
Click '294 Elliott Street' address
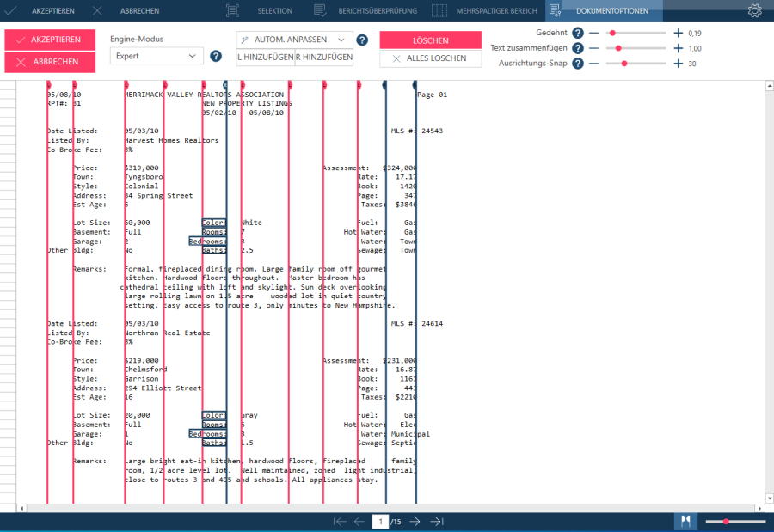pyautogui.click(x=163, y=388)
